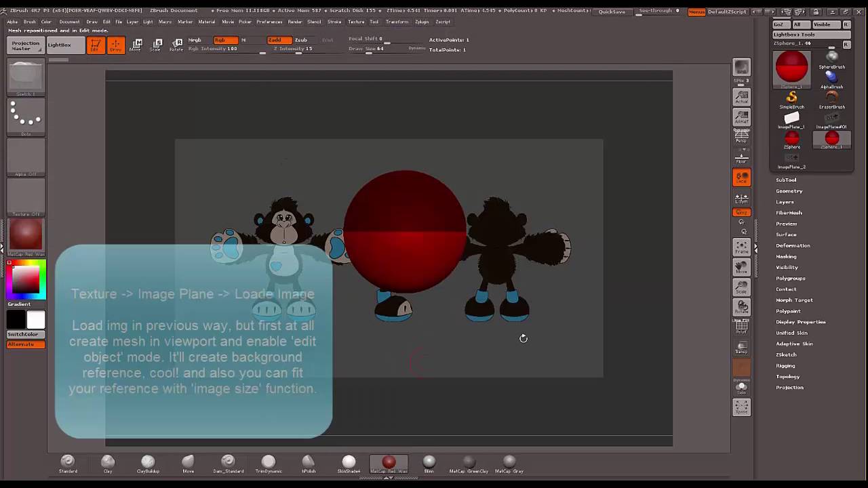Expand the Deformation section
This screenshot has width=868, height=488.
pos(793,245)
